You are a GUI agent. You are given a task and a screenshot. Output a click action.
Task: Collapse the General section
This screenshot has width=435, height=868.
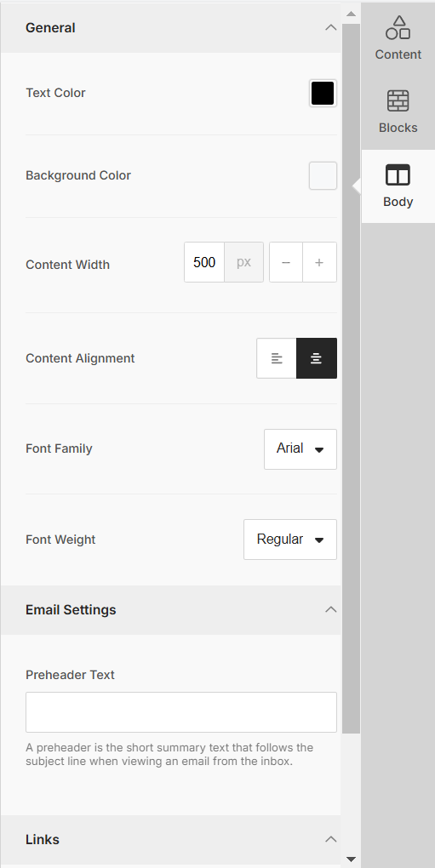click(331, 28)
